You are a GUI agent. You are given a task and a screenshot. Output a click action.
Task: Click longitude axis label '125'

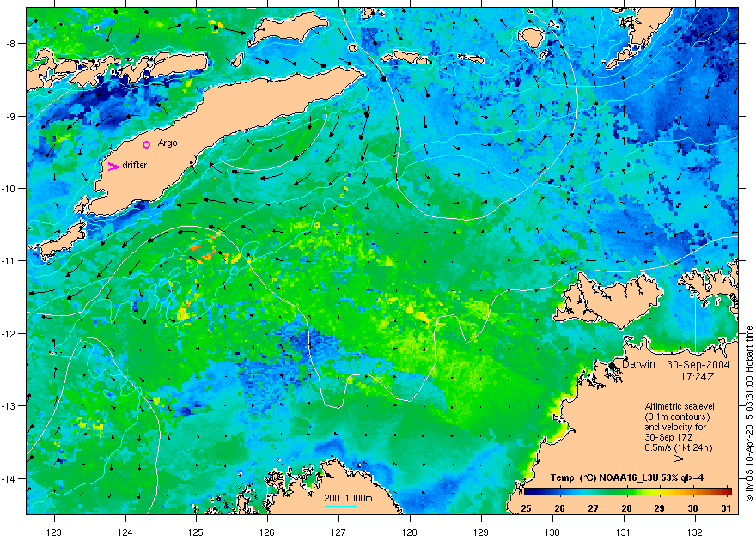click(x=196, y=532)
